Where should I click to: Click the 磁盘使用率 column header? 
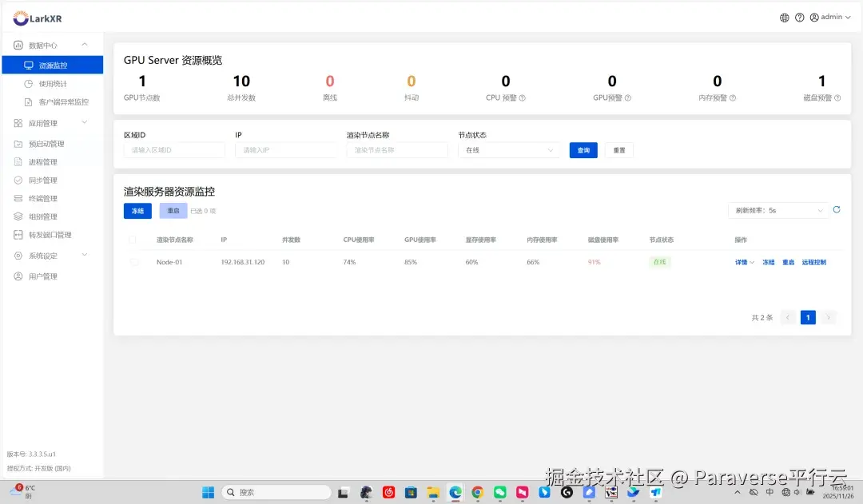click(x=603, y=240)
